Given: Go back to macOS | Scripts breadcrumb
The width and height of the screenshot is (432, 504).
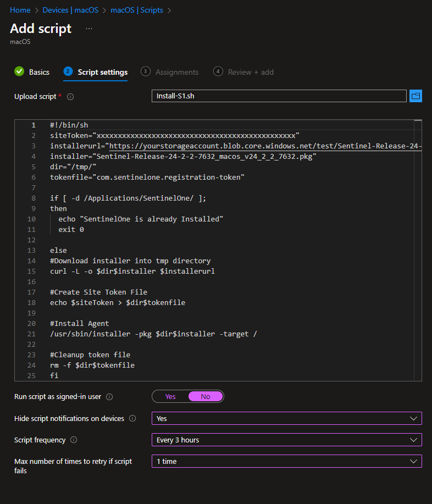Looking at the screenshot, I should (137, 10).
